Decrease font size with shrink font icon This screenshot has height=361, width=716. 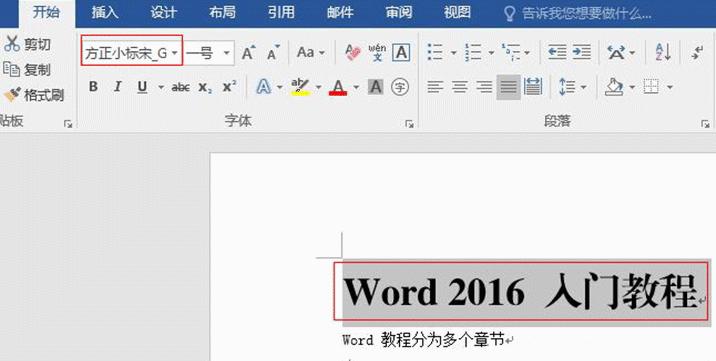274,53
